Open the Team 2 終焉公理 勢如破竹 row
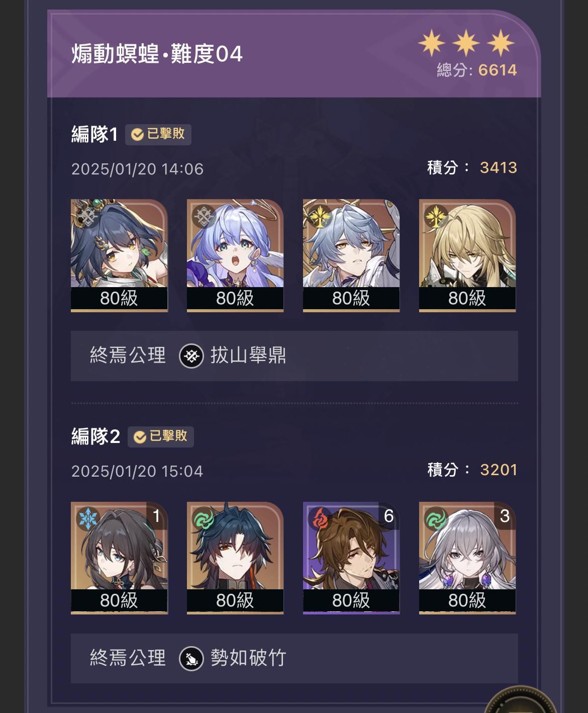The width and height of the screenshot is (588, 713). tap(295, 658)
